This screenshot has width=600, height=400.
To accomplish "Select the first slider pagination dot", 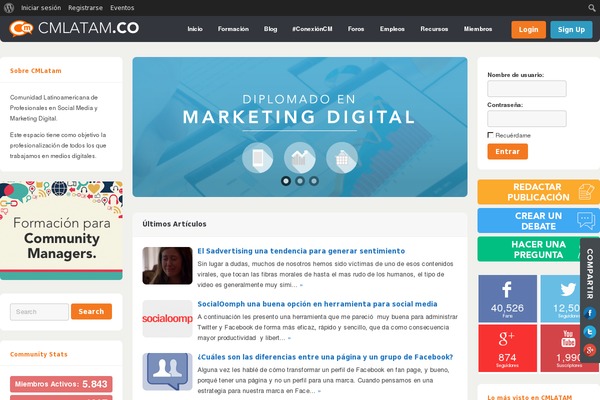I will tap(285, 181).
